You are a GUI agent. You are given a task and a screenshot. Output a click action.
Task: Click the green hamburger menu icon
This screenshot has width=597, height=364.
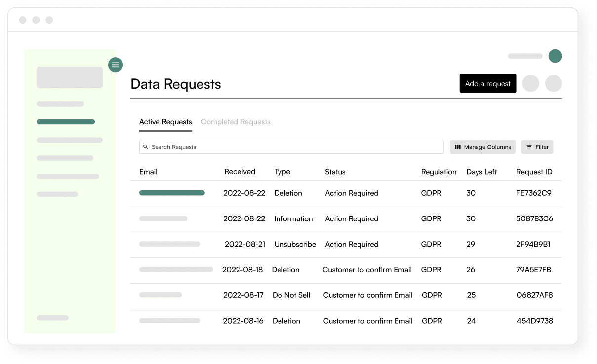click(x=116, y=65)
